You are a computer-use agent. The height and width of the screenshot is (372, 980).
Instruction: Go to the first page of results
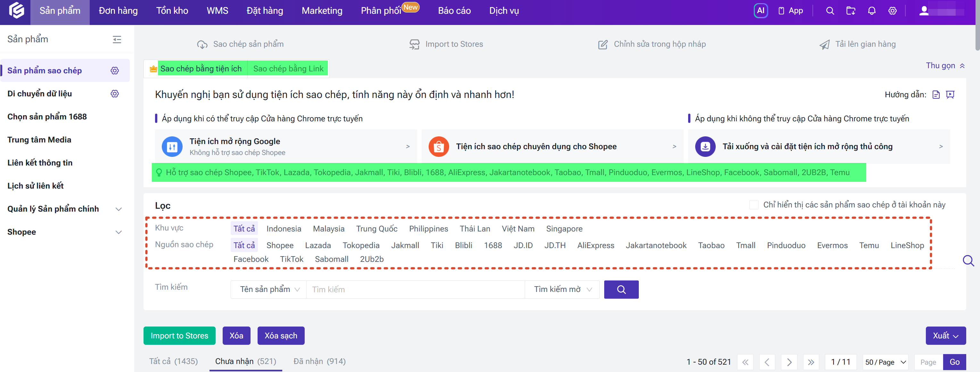coord(745,362)
